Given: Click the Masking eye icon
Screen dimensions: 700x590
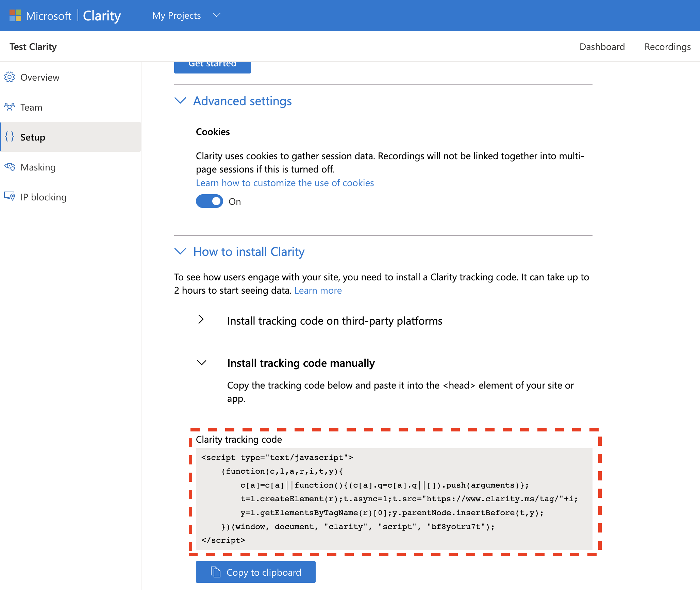Looking at the screenshot, I should click(x=10, y=167).
